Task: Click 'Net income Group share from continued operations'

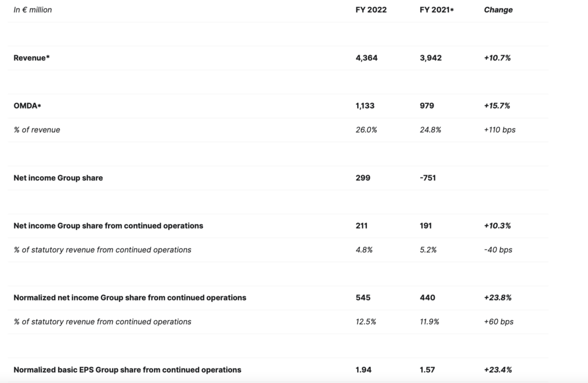Action: coord(108,226)
